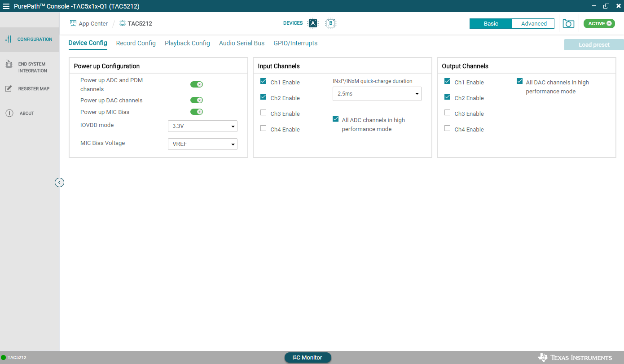624x364 pixels.
Task: Click the Advanced mode button
Action: click(533, 24)
